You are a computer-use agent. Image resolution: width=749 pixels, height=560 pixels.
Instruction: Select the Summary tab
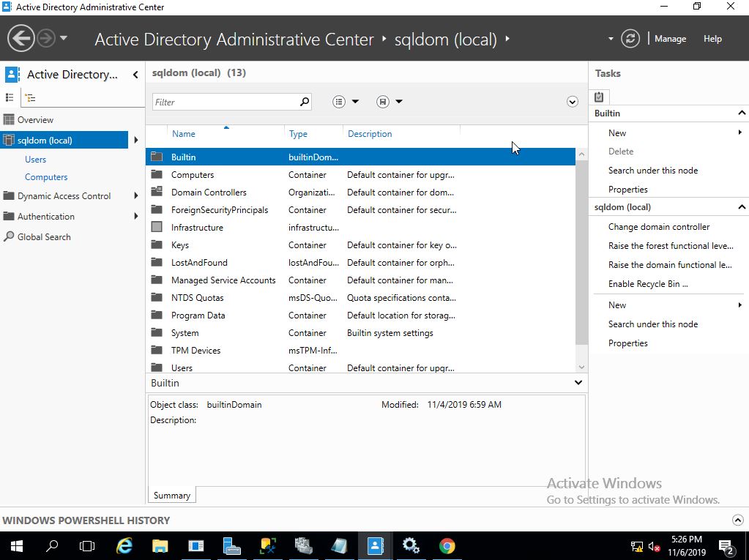click(x=172, y=496)
